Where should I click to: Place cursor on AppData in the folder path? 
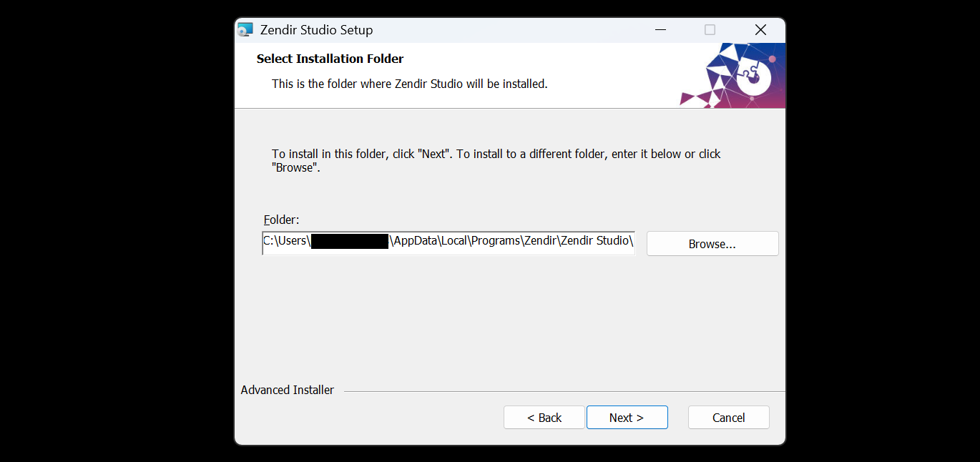(x=415, y=241)
